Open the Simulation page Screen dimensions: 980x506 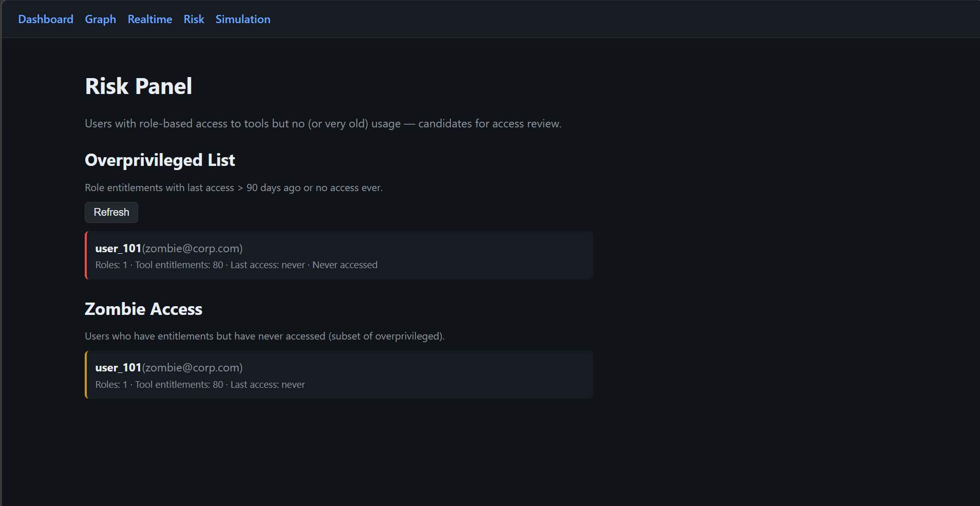point(242,20)
